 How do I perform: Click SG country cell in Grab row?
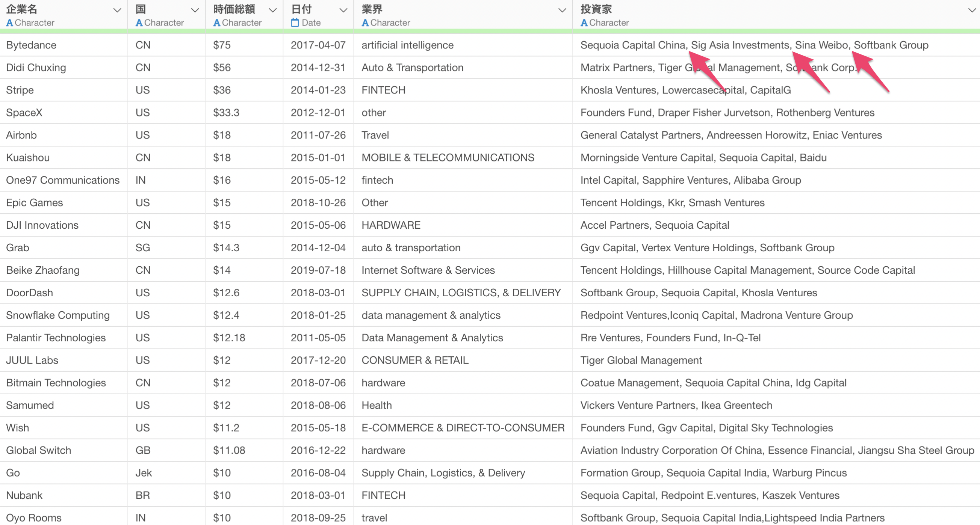point(166,247)
